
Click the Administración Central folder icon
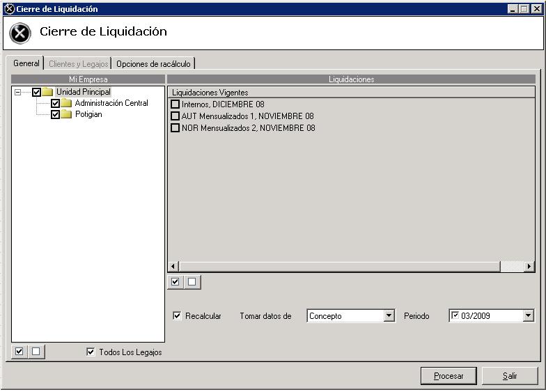pos(66,104)
